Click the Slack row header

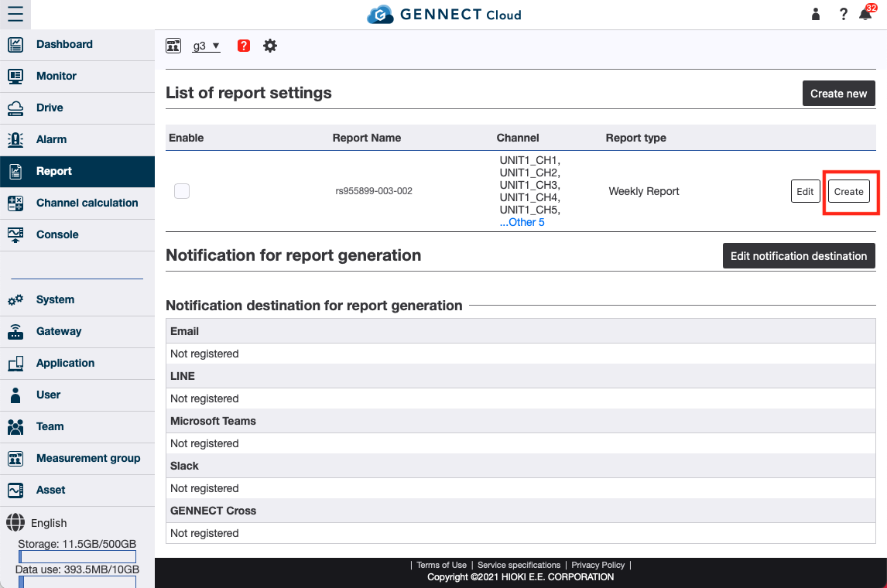[x=520, y=466]
